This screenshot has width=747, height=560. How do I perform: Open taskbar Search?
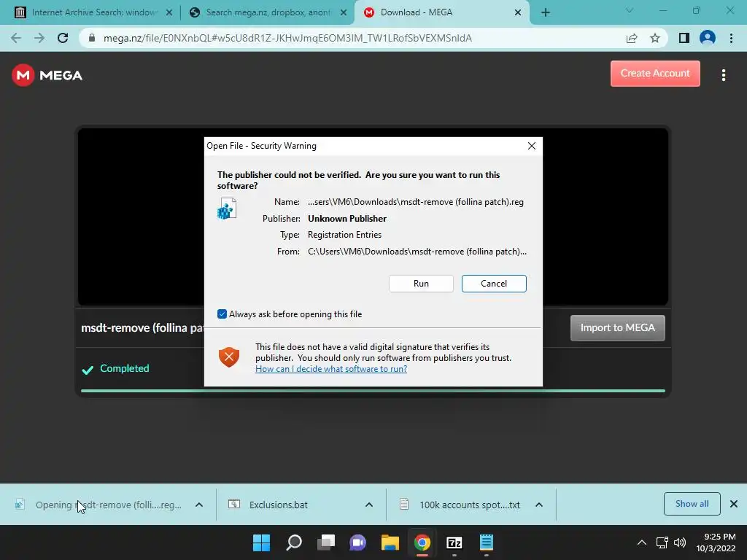(x=293, y=542)
